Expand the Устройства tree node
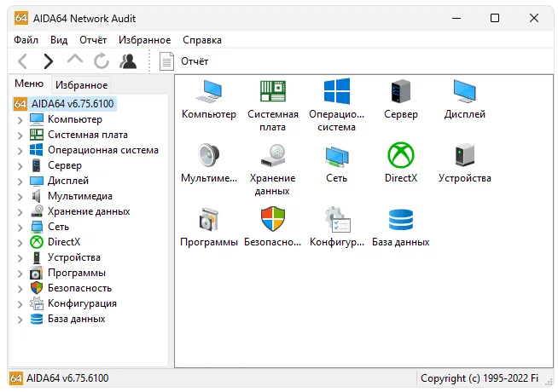 tap(20, 258)
